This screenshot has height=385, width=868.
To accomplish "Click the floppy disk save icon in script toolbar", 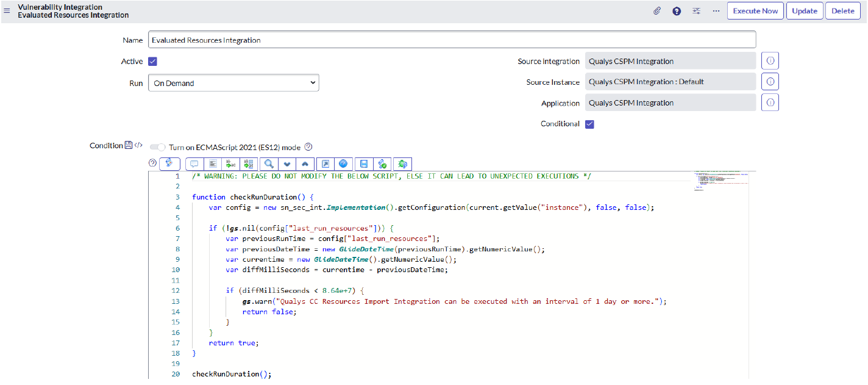I will point(364,164).
